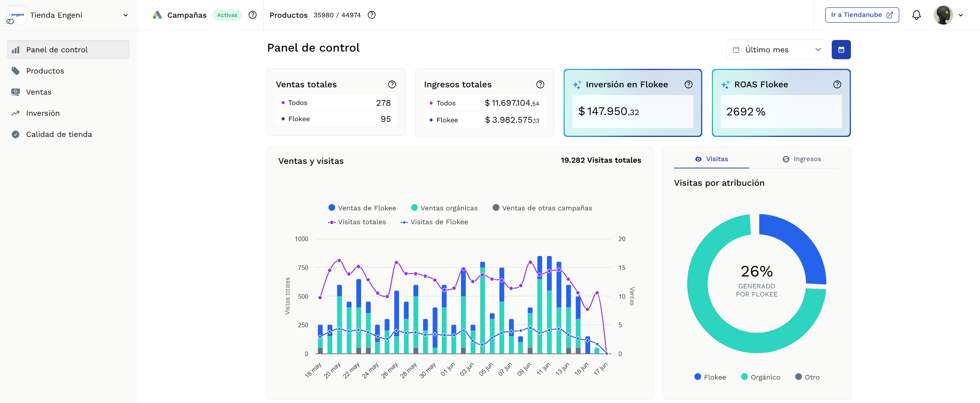Screen dimensions: 980x403
Task: Click blue Flokee segment of donut chart
Action: (x=800, y=242)
